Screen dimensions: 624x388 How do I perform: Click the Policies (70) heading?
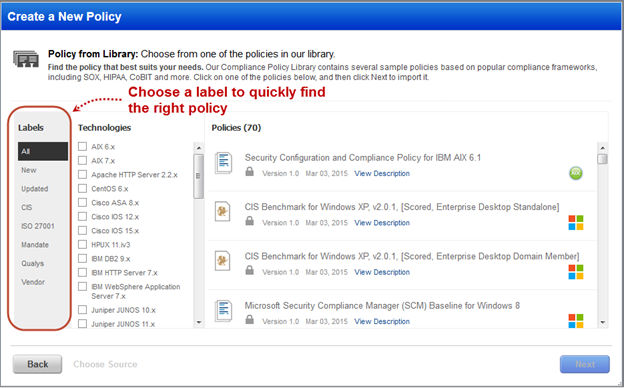(236, 128)
